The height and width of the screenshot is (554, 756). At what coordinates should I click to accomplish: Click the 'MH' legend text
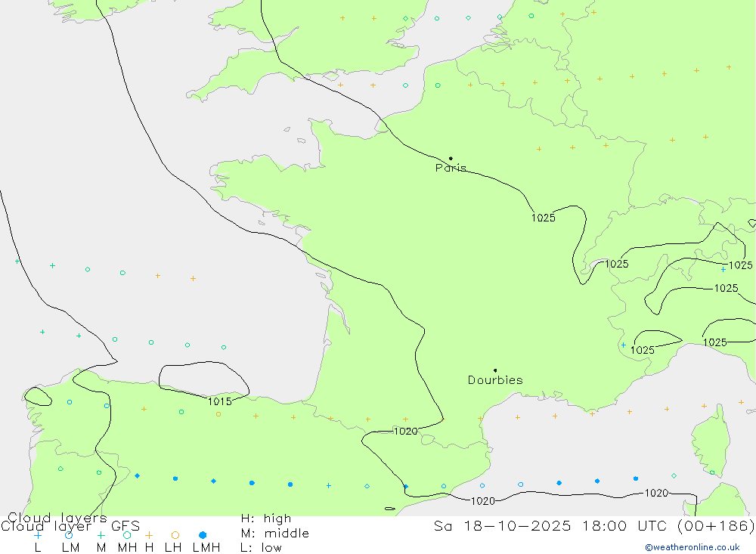pos(127,548)
